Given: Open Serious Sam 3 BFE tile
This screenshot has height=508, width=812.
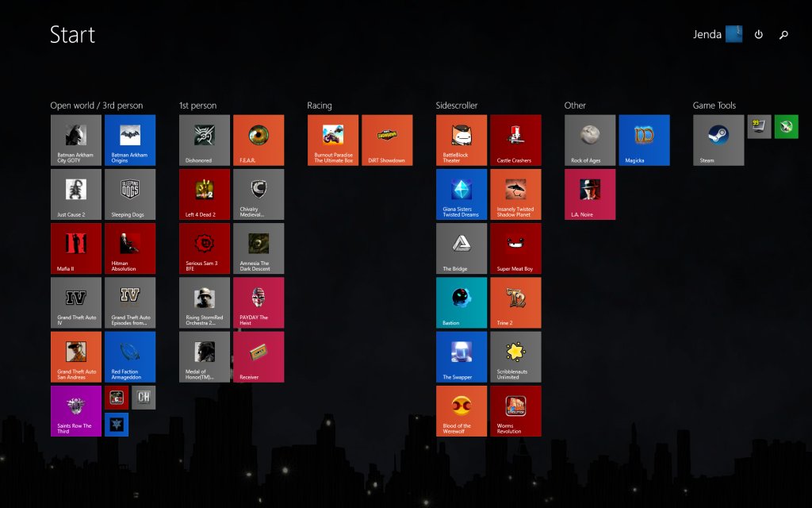Looking at the screenshot, I should coord(205,248).
